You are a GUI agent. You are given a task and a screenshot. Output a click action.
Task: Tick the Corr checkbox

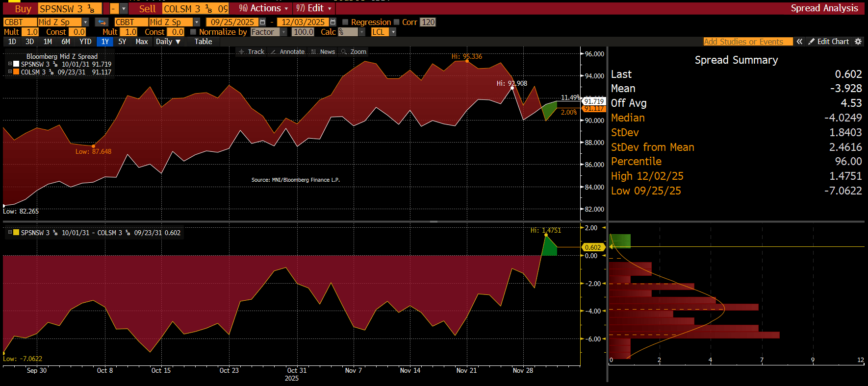(397, 22)
